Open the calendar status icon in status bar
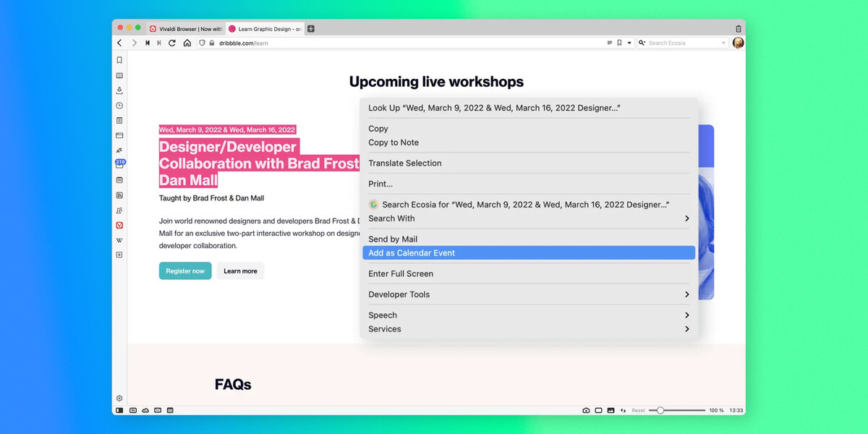The image size is (868, 434). [x=170, y=410]
